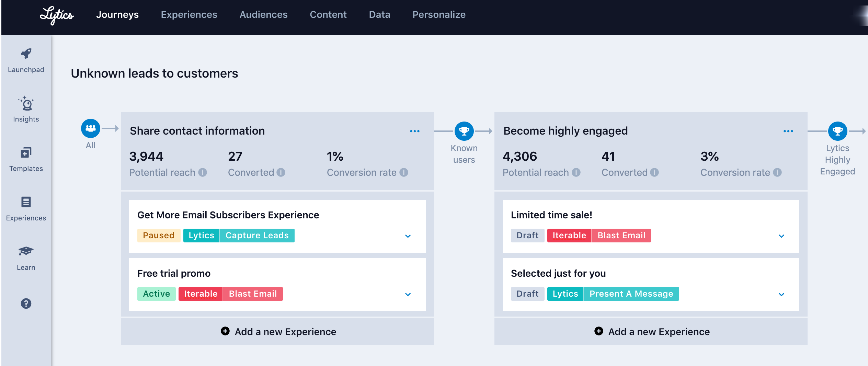Open the Personalize navigation tab
This screenshot has width=868, height=366.
pos(439,14)
